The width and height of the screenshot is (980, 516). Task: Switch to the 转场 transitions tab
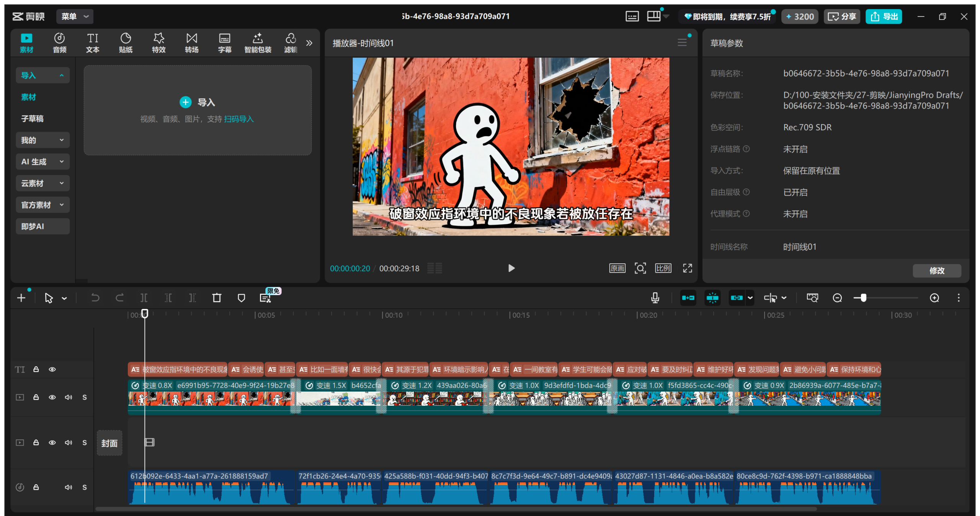[x=191, y=42]
